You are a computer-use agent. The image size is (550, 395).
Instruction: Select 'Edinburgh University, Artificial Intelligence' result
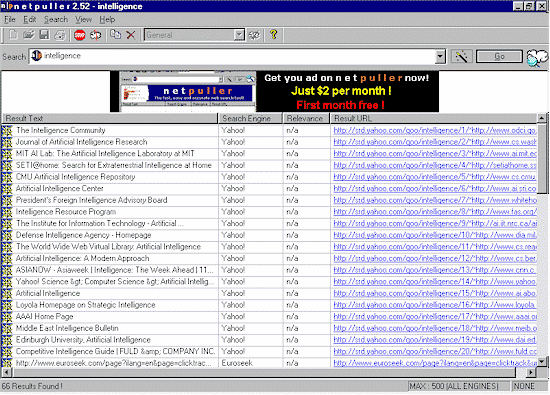83,340
